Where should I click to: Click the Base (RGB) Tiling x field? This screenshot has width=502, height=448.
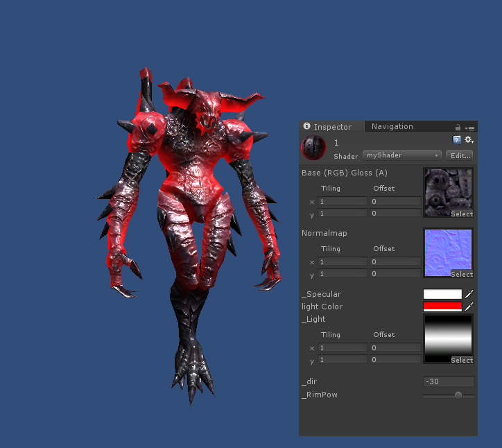343,201
